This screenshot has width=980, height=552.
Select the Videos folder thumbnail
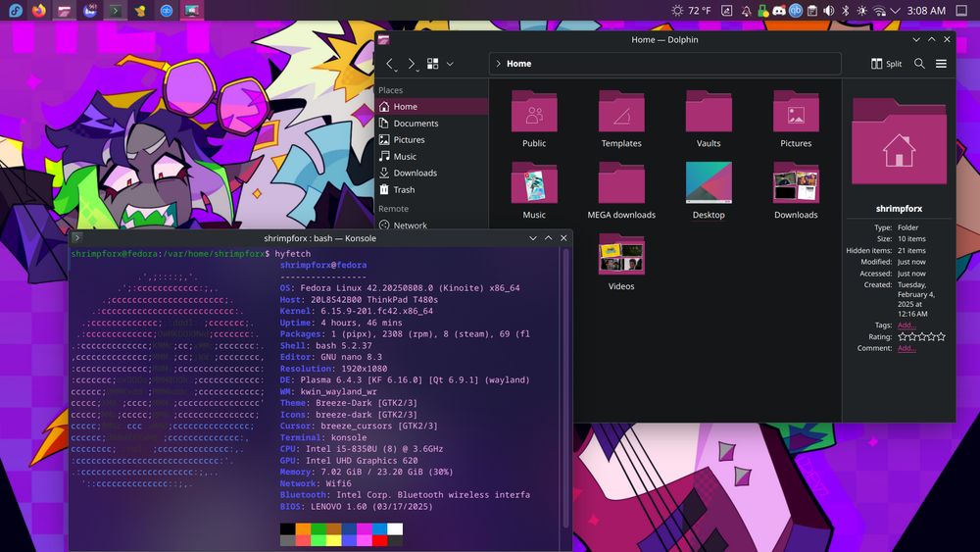pos(621,254)
